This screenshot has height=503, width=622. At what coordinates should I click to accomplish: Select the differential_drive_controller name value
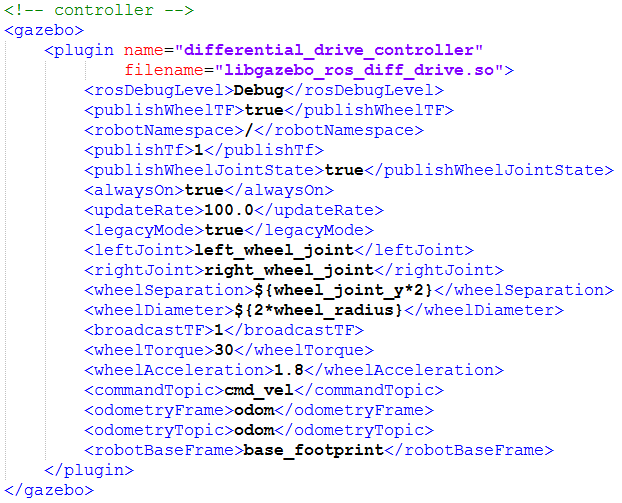[329, 50]
